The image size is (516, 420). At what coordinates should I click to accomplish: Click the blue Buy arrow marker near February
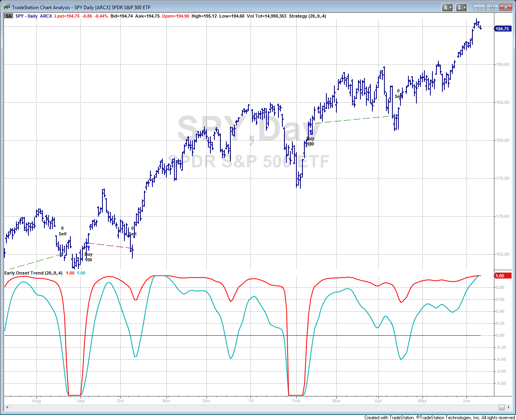[311, 132]
